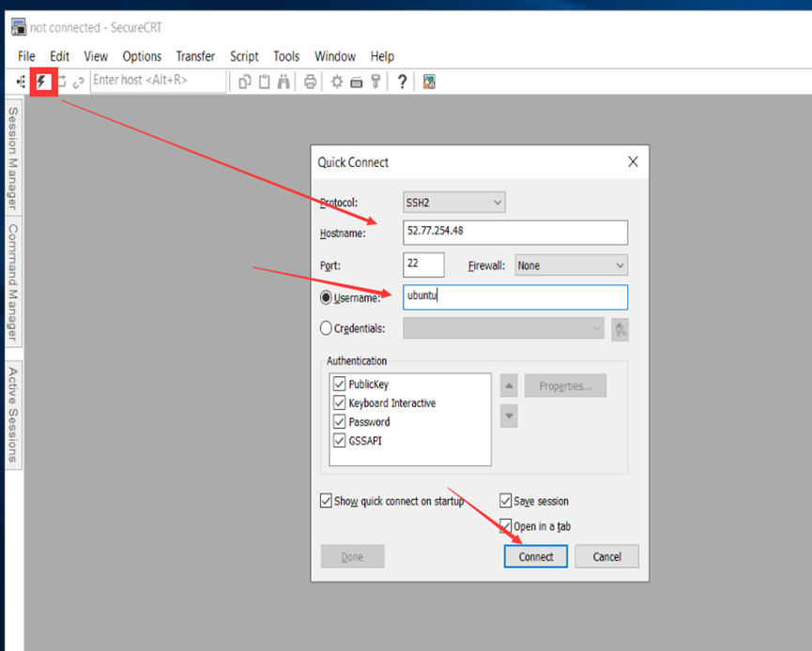Toggle Show quick connect on startup
Screen dimensions: 812x651
327,501
